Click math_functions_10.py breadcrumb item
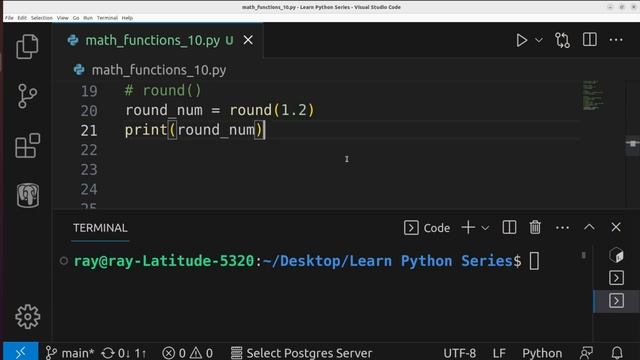 click(159, 70)
